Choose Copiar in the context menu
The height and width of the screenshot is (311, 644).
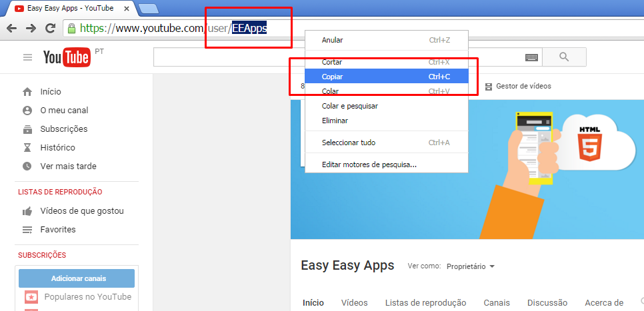[386, 77]
